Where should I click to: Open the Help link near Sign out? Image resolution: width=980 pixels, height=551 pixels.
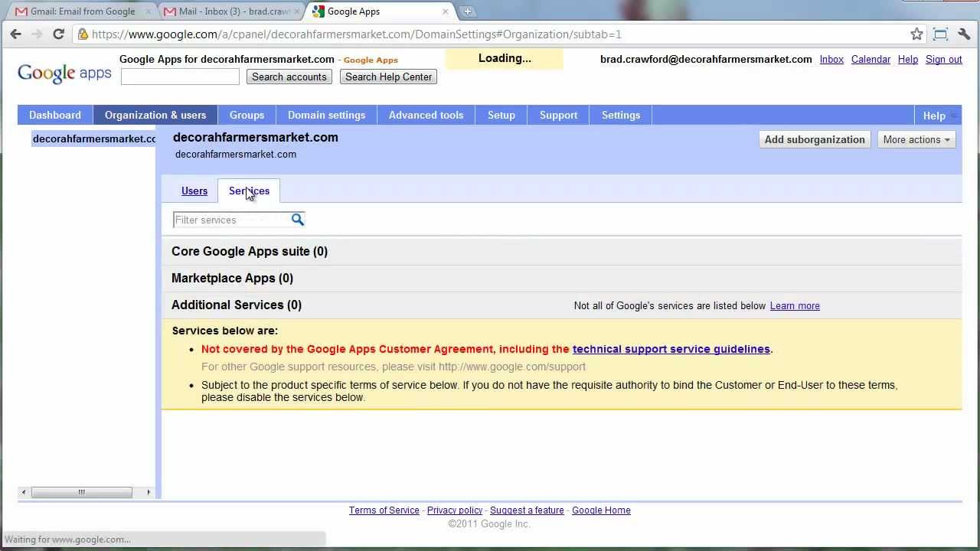908,59
